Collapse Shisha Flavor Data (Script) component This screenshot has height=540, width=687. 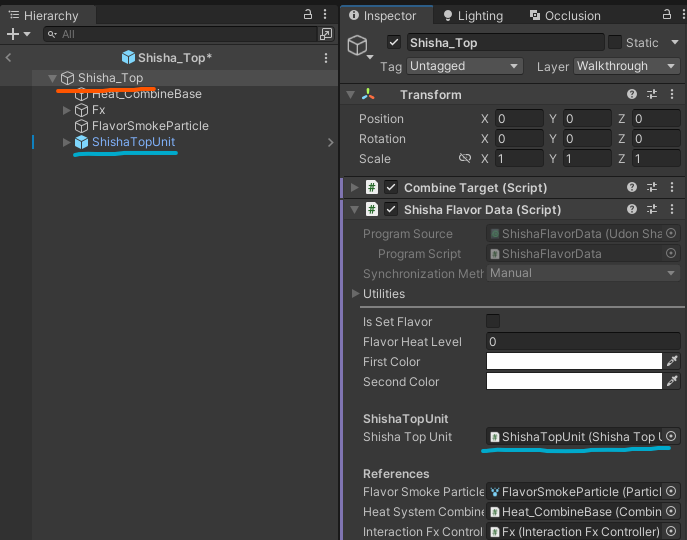[x=354, y=210]
